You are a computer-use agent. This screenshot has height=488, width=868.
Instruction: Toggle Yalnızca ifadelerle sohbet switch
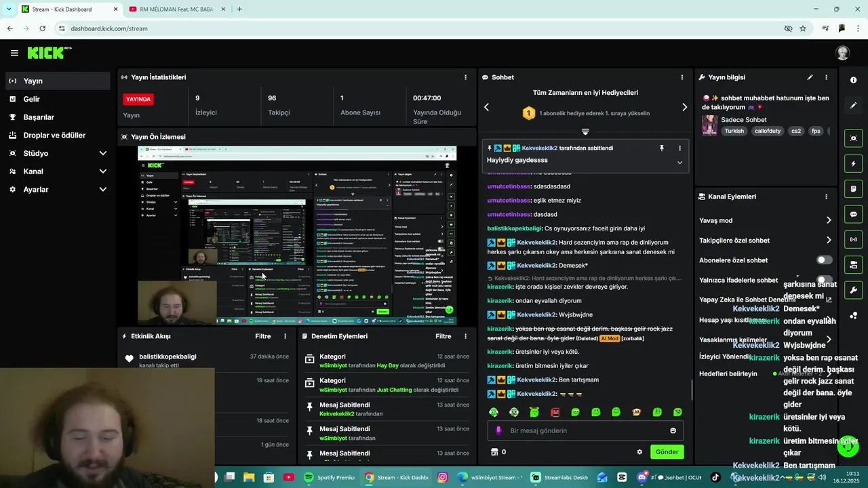coord(824,279)
